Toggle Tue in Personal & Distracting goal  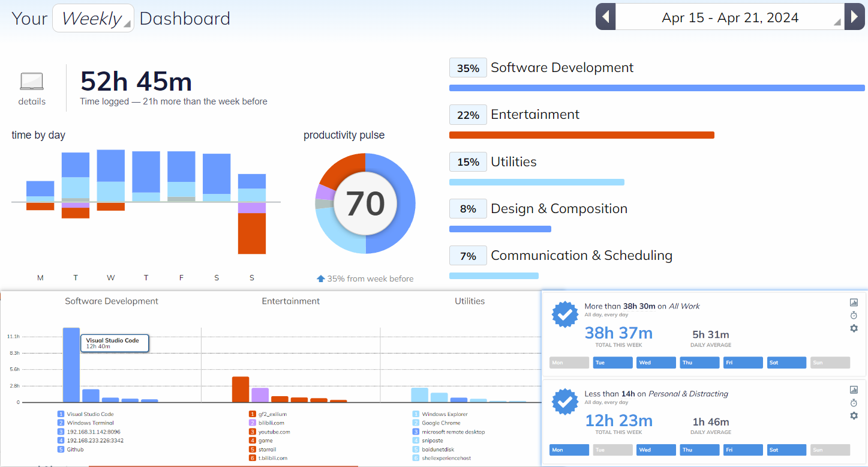pyautogui.click(x=612, y=450)
